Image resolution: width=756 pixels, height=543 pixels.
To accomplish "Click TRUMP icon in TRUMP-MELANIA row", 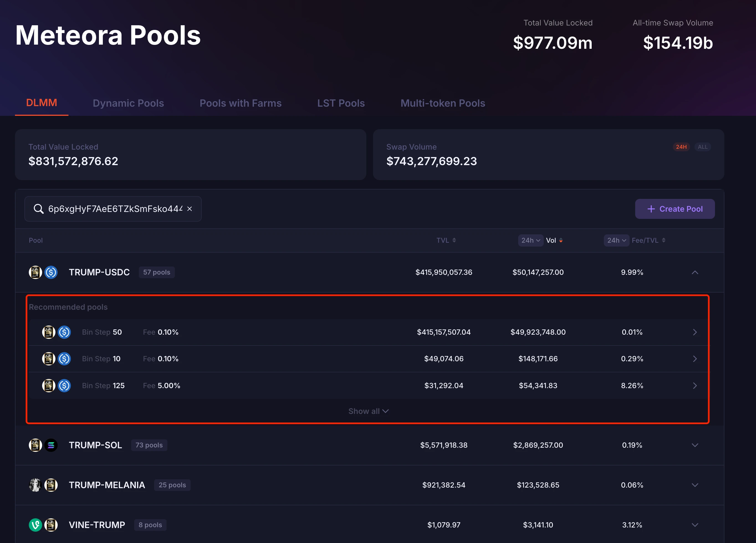I will point(51,485).
